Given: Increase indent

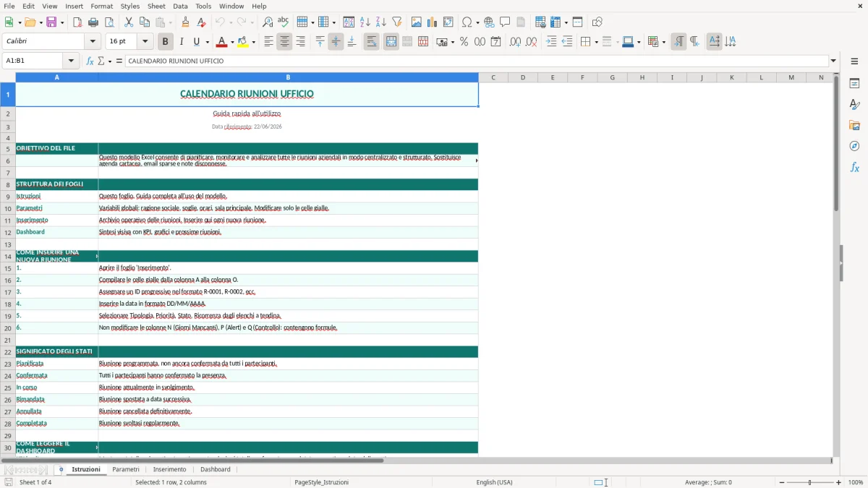Looking at the screenshot, I should point(551,42).
